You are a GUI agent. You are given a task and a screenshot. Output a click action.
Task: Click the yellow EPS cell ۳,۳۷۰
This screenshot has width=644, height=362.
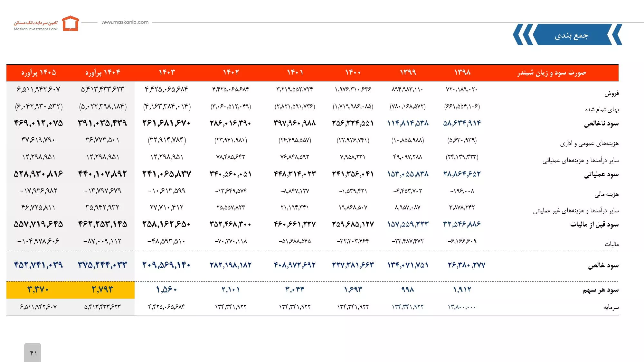tap(38, 290)
